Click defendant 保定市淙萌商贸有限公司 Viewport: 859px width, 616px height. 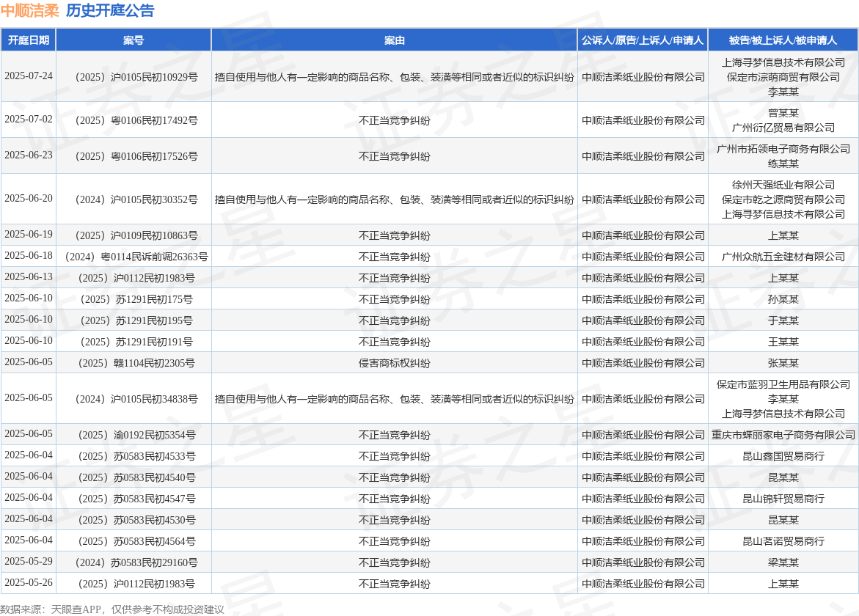click(x=783, y=77)
